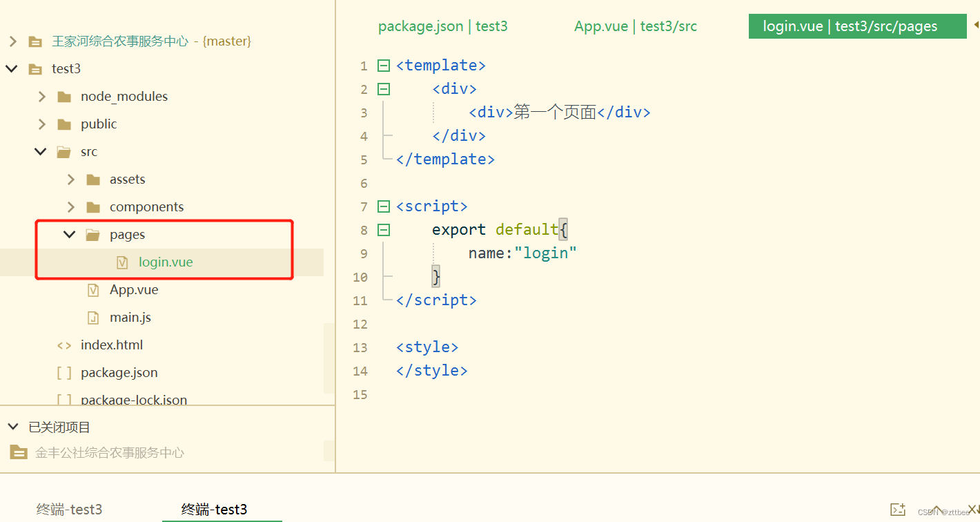Viewport: 980px width, 522px height.
Task: Open package-lock.json from the file tree
Action: click(134, 400)
